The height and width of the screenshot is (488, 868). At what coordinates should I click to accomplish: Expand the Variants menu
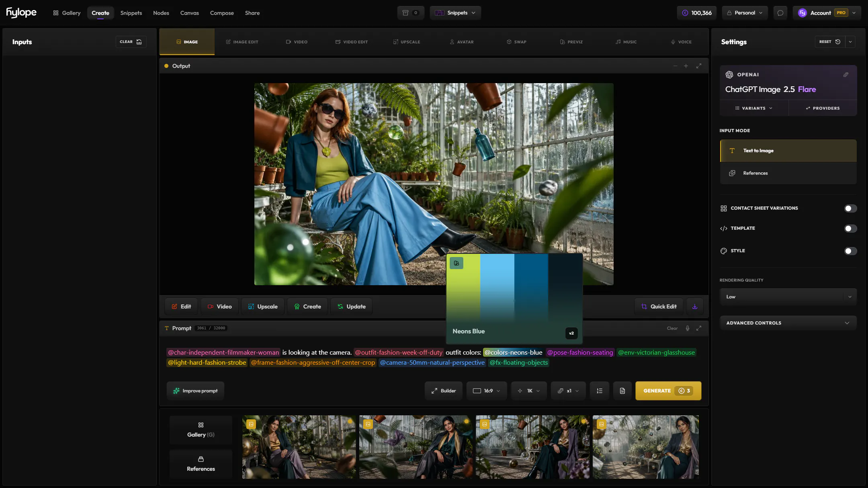(754, 108)
